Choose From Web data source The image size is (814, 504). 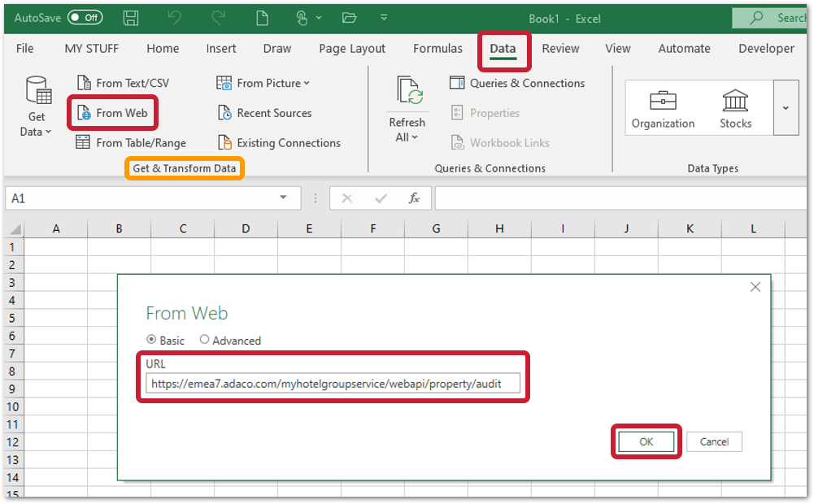click(112, 113)
